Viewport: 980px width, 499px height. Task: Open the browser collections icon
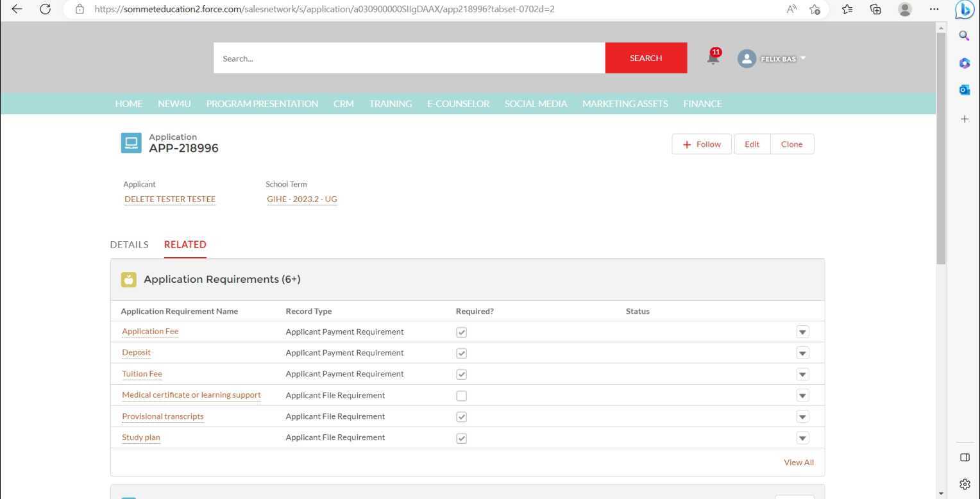(875, 9)
